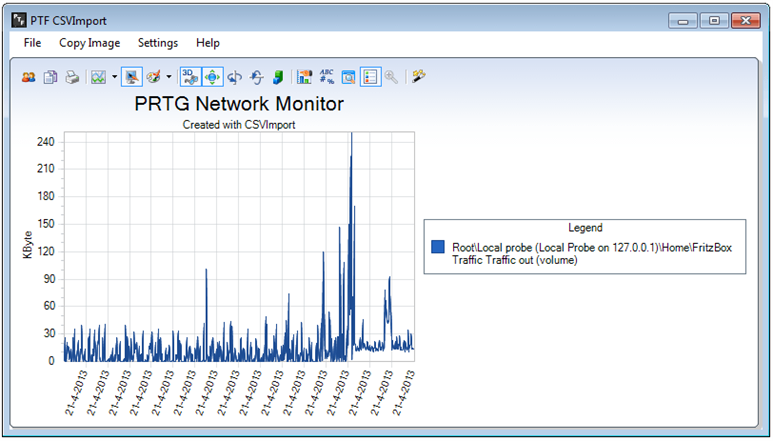The image size is (773, 441).
Task: Click the blue legend color swatch
Action: click(438, 247)
